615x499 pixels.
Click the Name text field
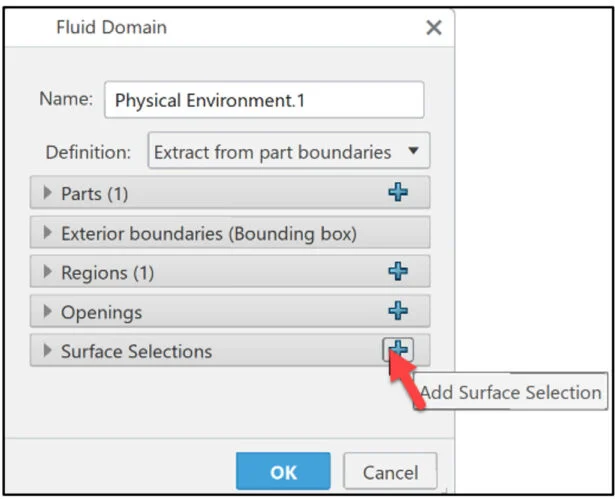point(263,100)
